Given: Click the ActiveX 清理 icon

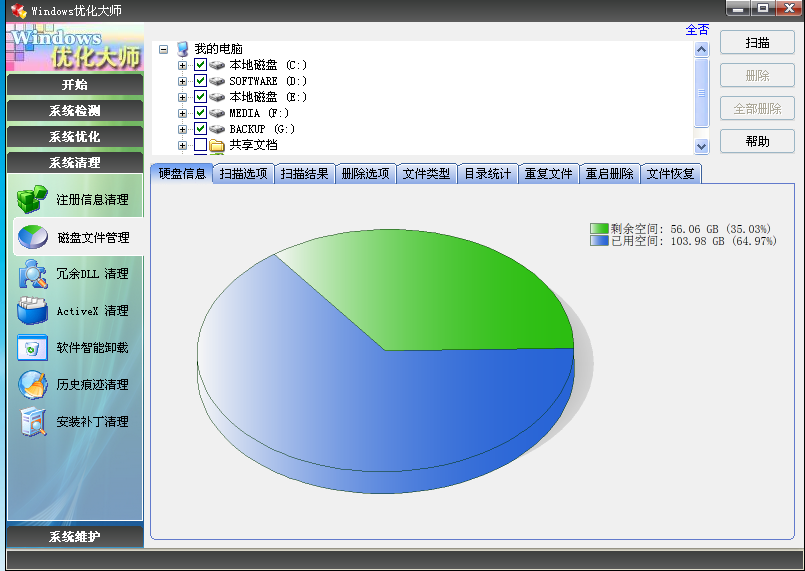Looking at the screenshot, I should coord(32,311).
